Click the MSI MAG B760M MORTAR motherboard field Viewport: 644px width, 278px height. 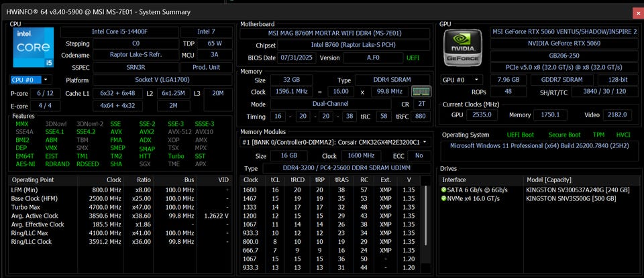tap(335, 33)
